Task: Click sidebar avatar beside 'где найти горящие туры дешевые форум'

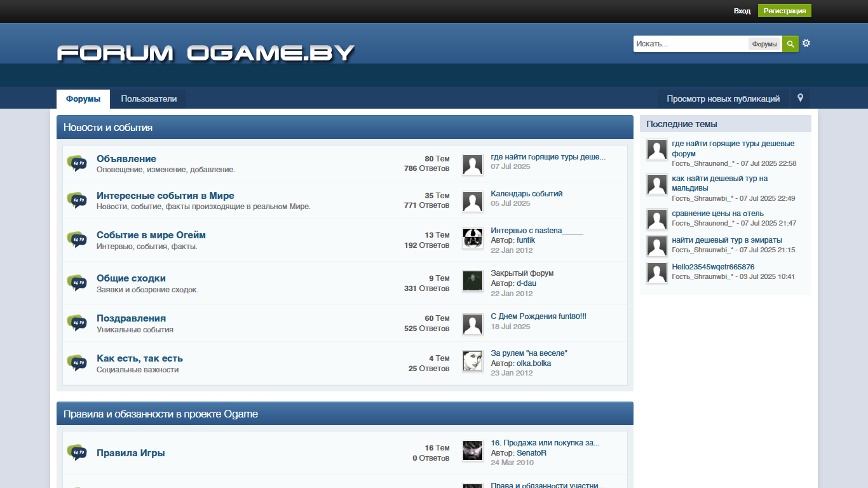Action: (657, 150)
